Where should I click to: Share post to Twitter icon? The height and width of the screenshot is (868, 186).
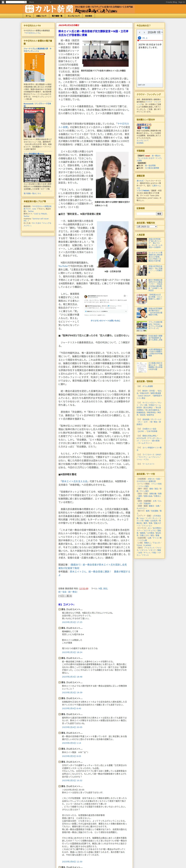click(65, 596)
